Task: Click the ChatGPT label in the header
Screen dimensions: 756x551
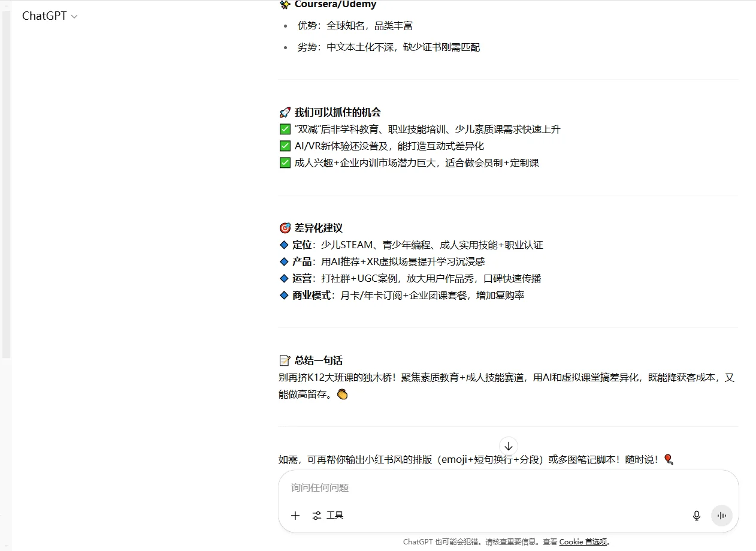Action: (x=43, y=16)
